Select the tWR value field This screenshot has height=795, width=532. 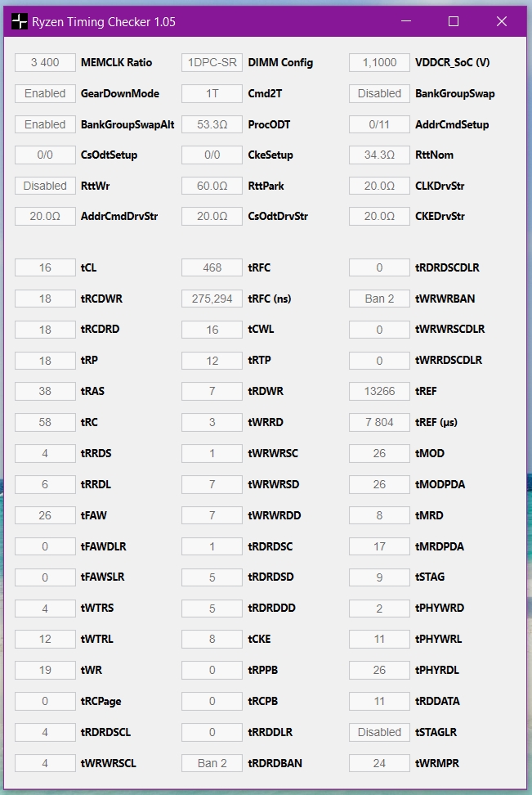tap(45, 670)
